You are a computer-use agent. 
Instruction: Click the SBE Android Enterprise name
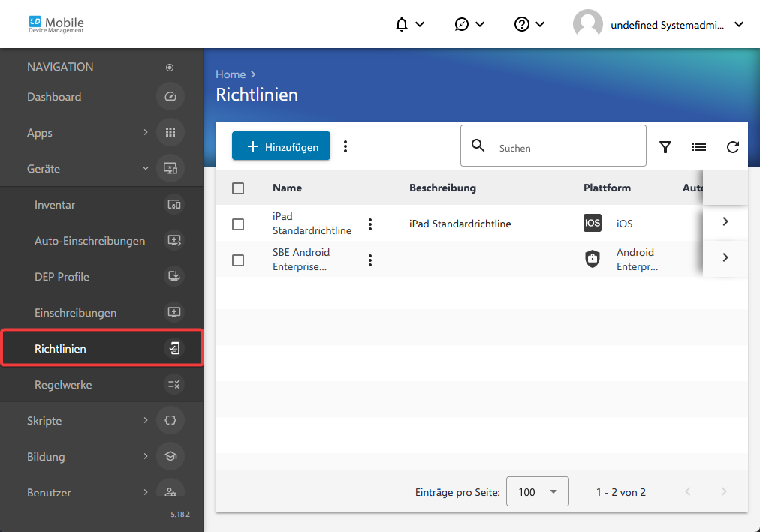[x=301, y=260]
